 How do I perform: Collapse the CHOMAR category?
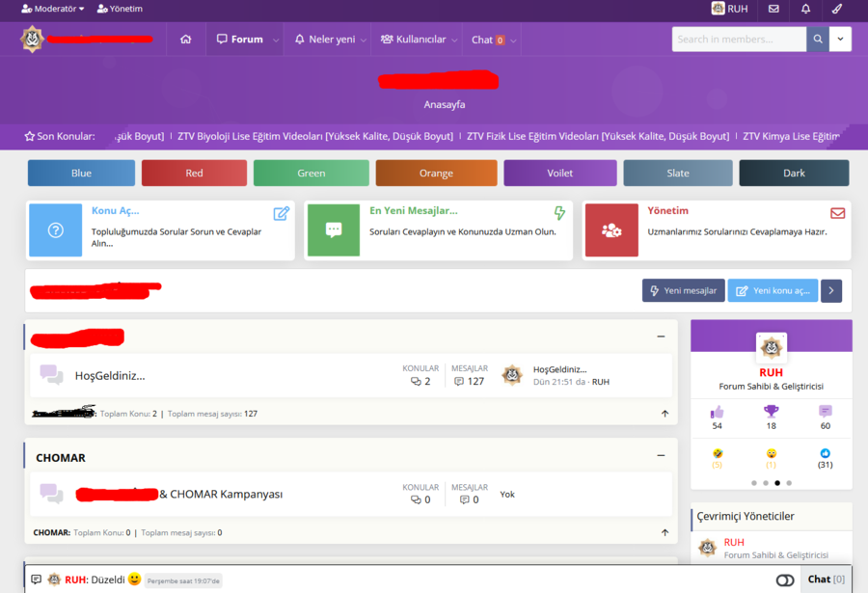coord(661,455)
